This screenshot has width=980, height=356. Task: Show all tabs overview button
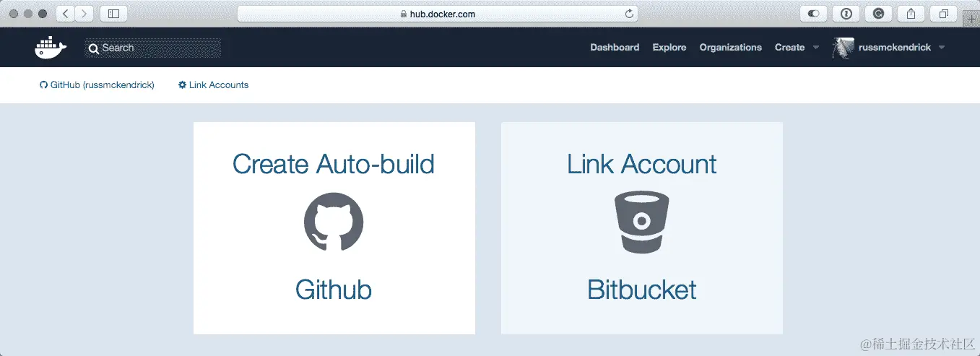coord(943,13)
